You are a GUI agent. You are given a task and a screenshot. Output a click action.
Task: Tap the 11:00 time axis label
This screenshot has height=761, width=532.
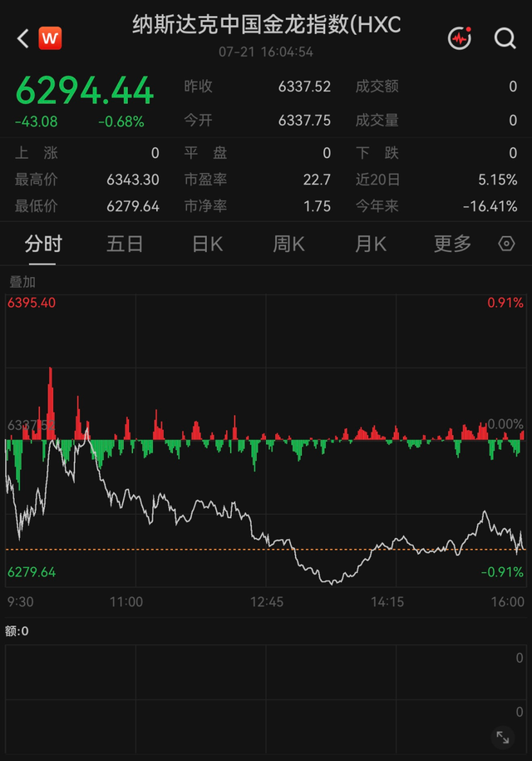126,602
